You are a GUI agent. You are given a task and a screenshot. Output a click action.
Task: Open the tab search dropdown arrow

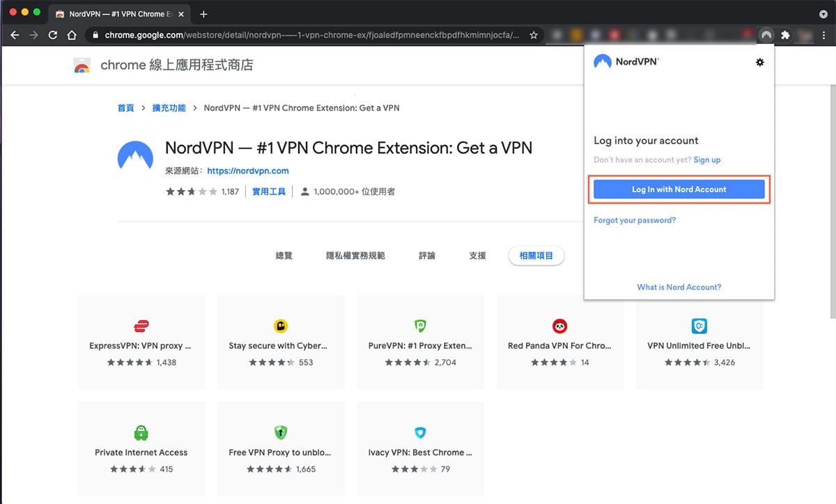point(823,14)
